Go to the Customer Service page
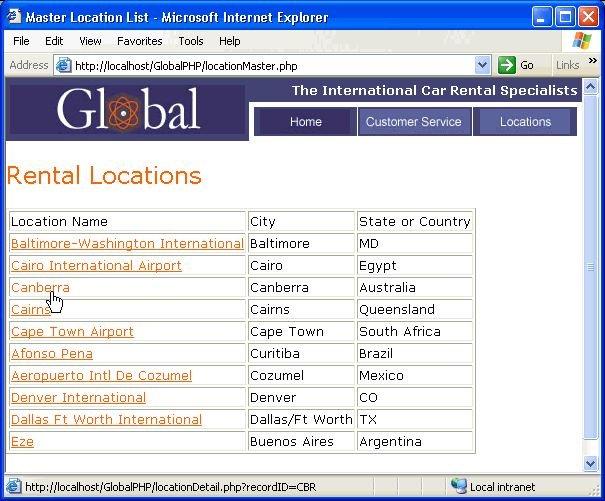 [x=414, y=122]
